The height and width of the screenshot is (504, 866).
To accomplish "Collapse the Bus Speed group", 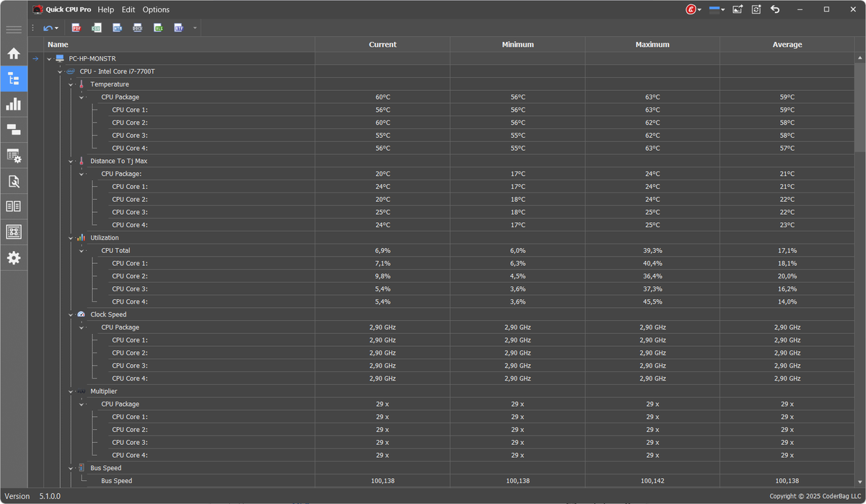I will click(x=71, y=469).
